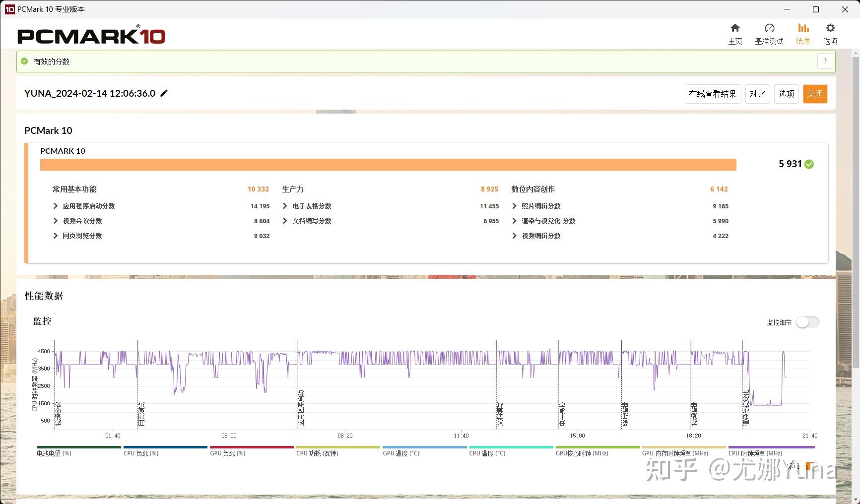Expand 视频编辑分数 row
Viewport: 860px width, 504px height.
[514, 236]
